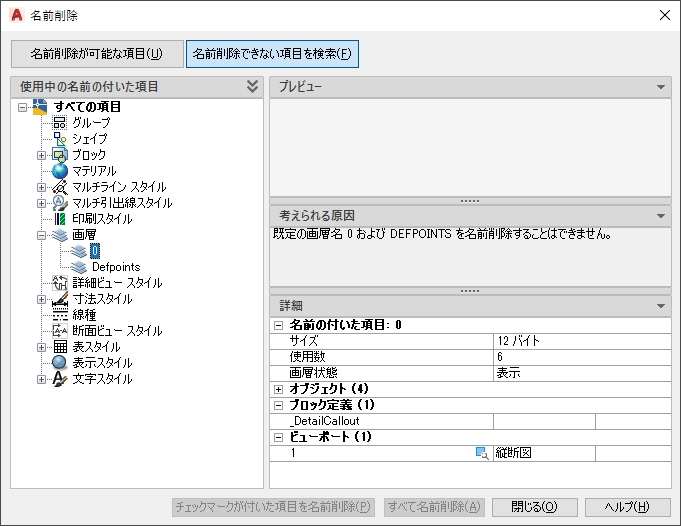Expand the 寸法スタイル tree node
681x526 pixels.
[x=41, y=299]
